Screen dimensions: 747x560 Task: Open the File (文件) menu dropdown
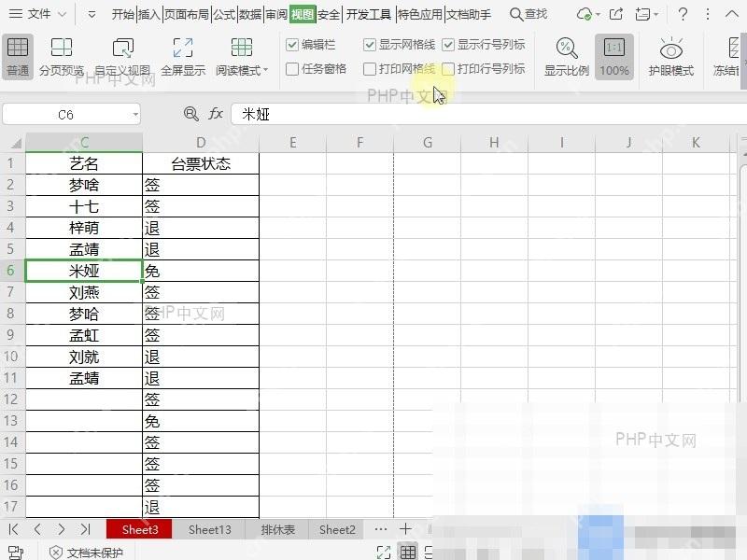(x=37, y=14)
